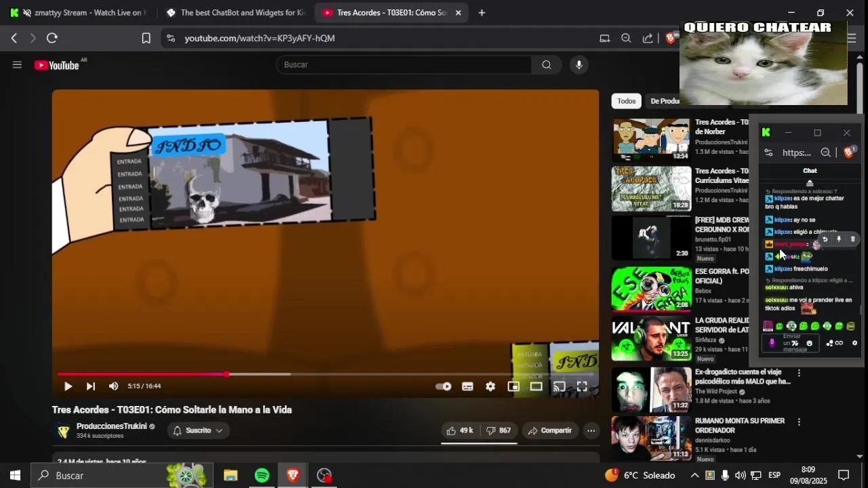The image size is (868, 488).
Task: Open volume control in system tray
Action: tap(740, 476)
